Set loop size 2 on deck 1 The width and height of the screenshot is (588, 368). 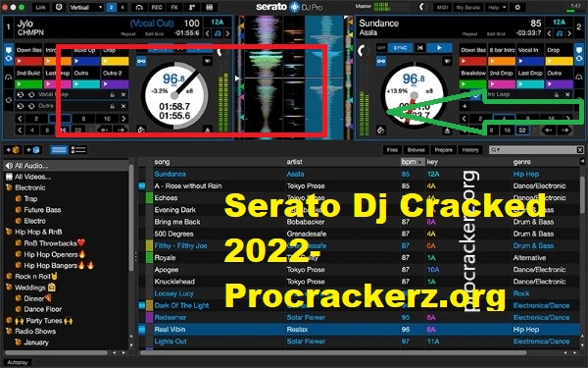(x=36, y=119)
